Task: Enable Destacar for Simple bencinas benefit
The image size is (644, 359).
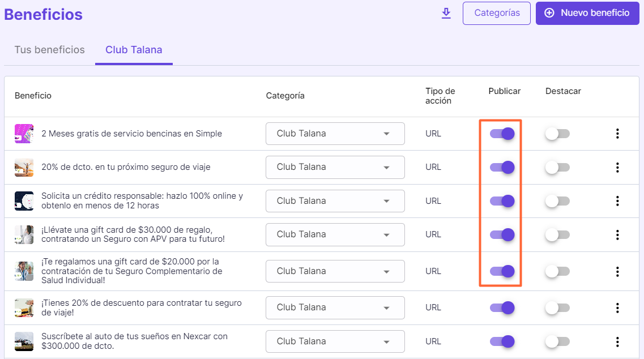Action: [557, 134]
